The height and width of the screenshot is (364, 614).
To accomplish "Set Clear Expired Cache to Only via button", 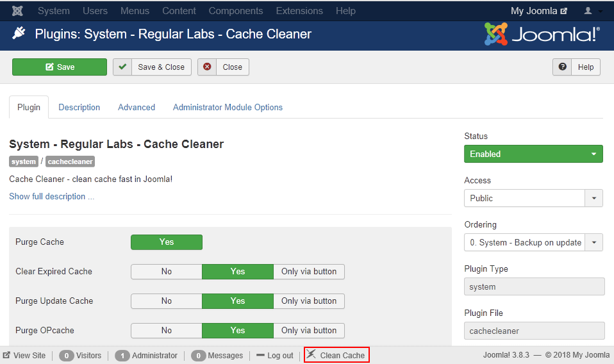I will coord(309,272).
